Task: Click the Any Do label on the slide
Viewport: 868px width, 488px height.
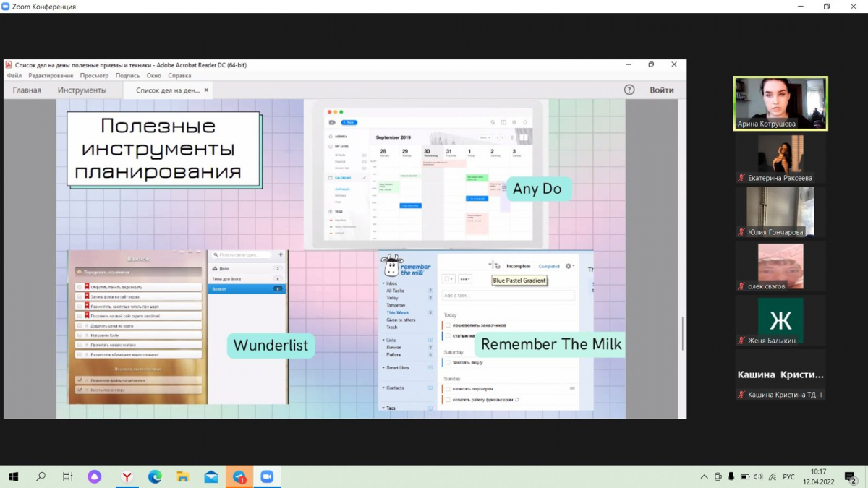Action: [x=537, y=189]
